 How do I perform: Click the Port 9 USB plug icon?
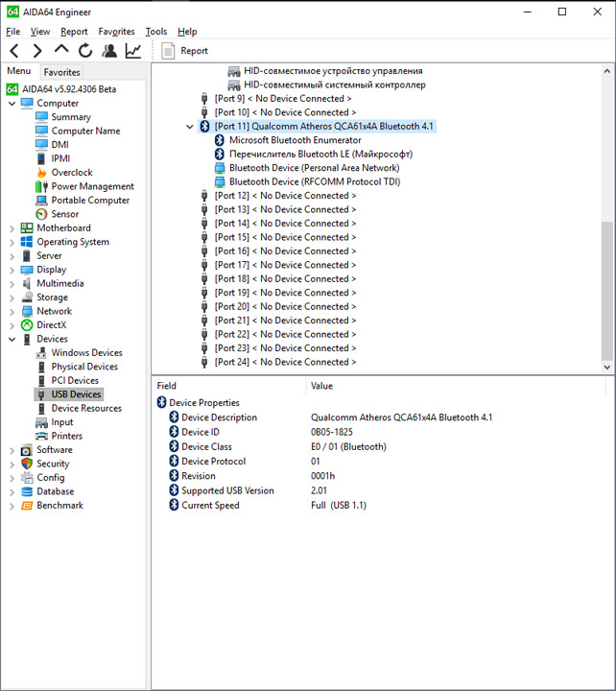point(204,99)
